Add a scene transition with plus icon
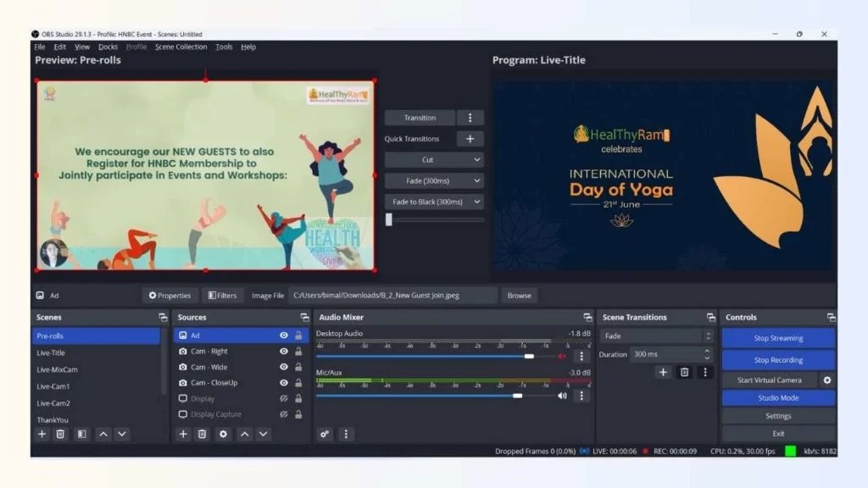Viewport: 868px width, 488px height. click(663, 373)
